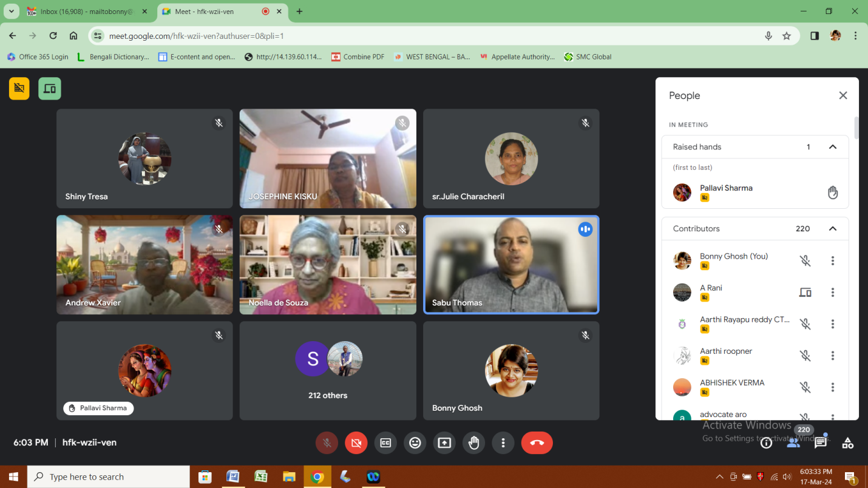868x488 pixels.
Task: Toggle closed captions button
Action: (x=385, y=443)
